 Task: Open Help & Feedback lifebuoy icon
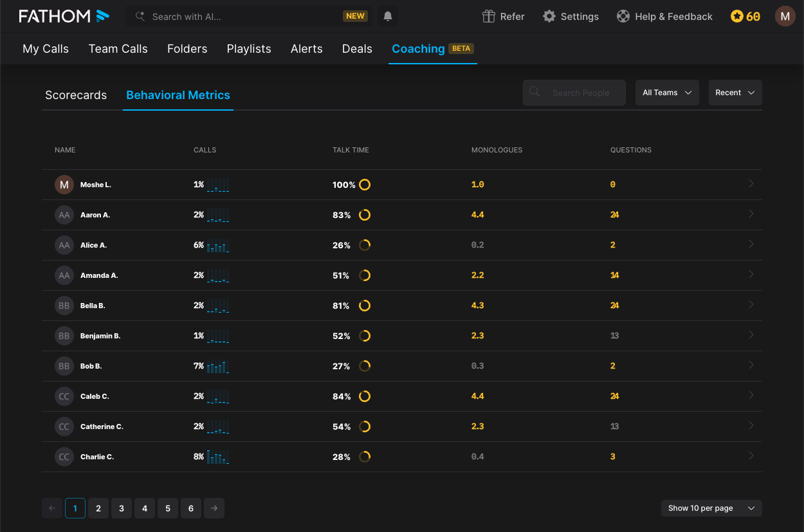(x=623, y=17)
